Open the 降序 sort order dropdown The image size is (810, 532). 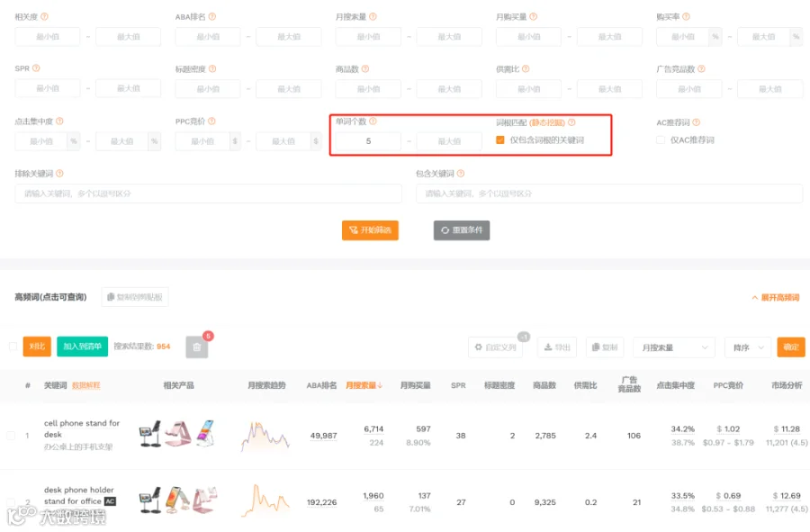748,347
